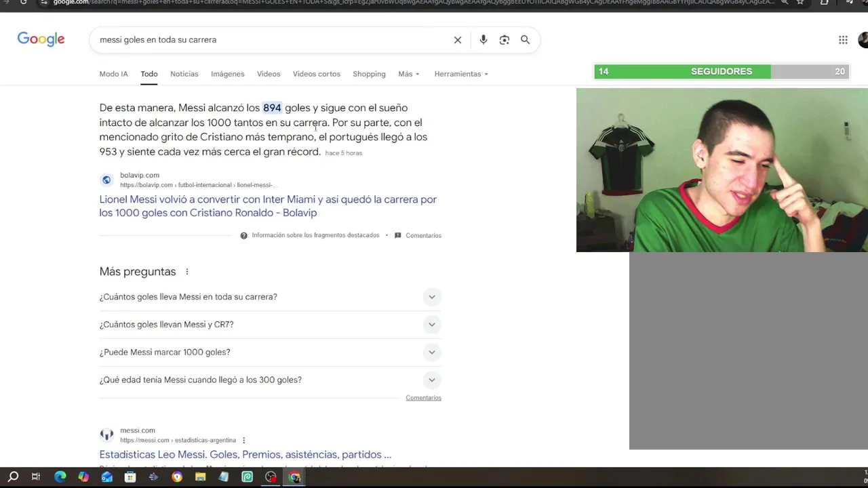The width and height of the screenshot is (868, 488).
Task: Click the 'hace 5 horas' timestamp
Action: pyautogui.click(x=344, y=153)
